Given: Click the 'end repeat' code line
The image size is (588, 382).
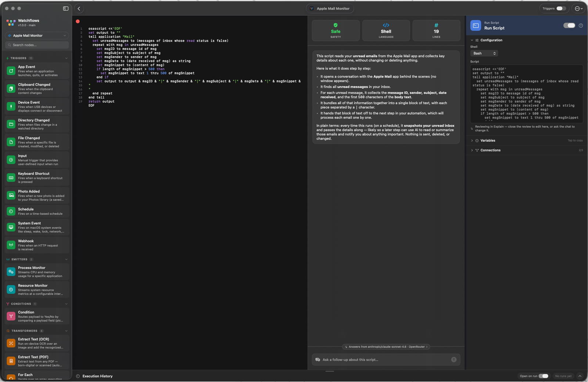Looking at the screenshot, I should click(103, 93).
